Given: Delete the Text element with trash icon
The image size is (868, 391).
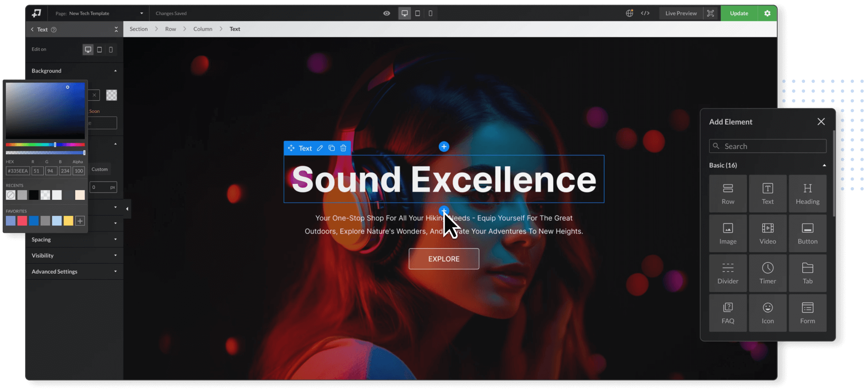Looking at the screenshot, I should pyautogui.click(x=343, y=148).
